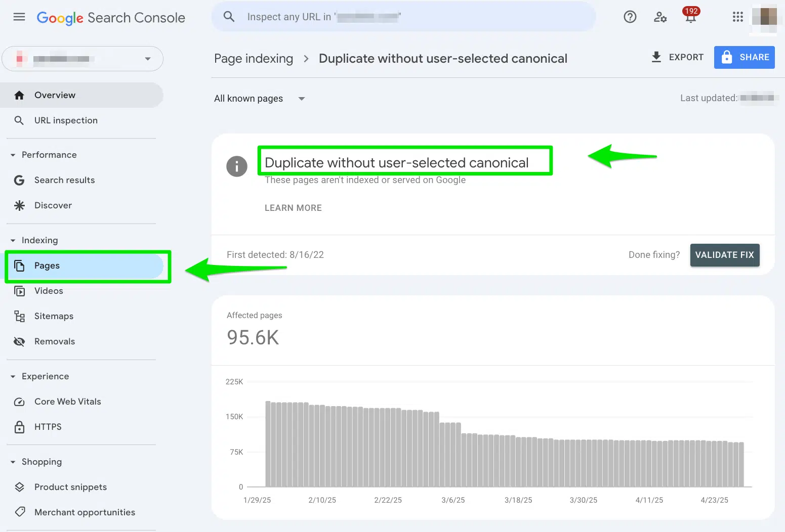Open the All known pages dropdown

click(x=259, y=98)
